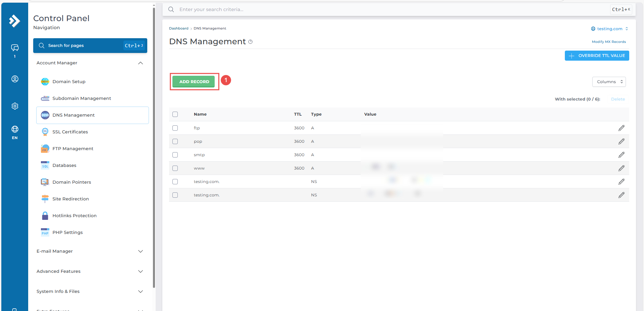Open the user account icon in sidebar

point(15,79)
